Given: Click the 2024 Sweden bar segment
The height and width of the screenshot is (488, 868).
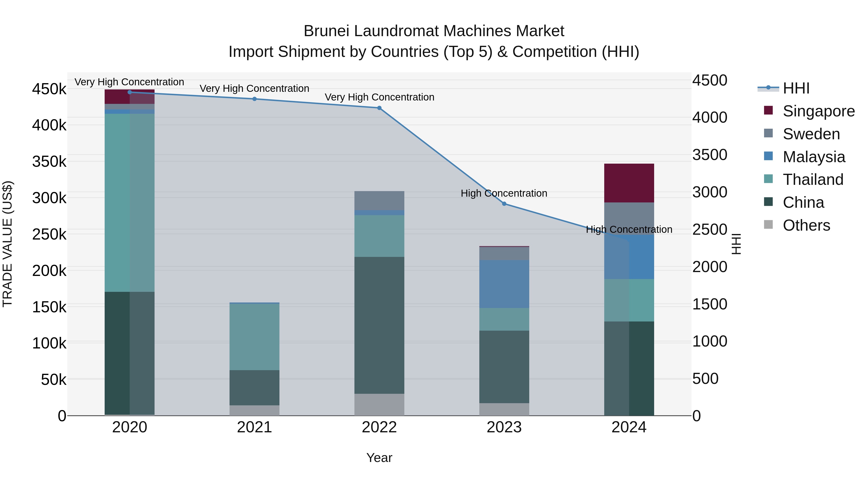Looking at the screenshot, I should click(629, 219).
